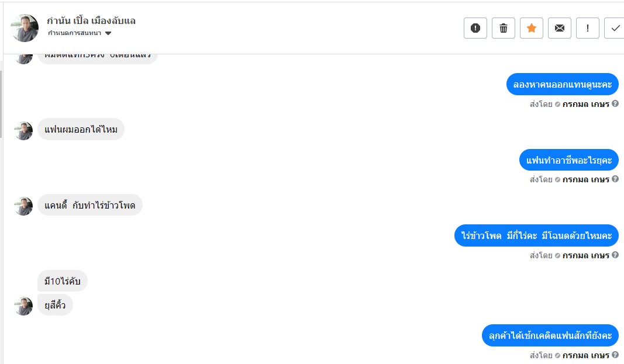
Task: Click the contact's profile photo in the header
Action: [x=25, y=28]
